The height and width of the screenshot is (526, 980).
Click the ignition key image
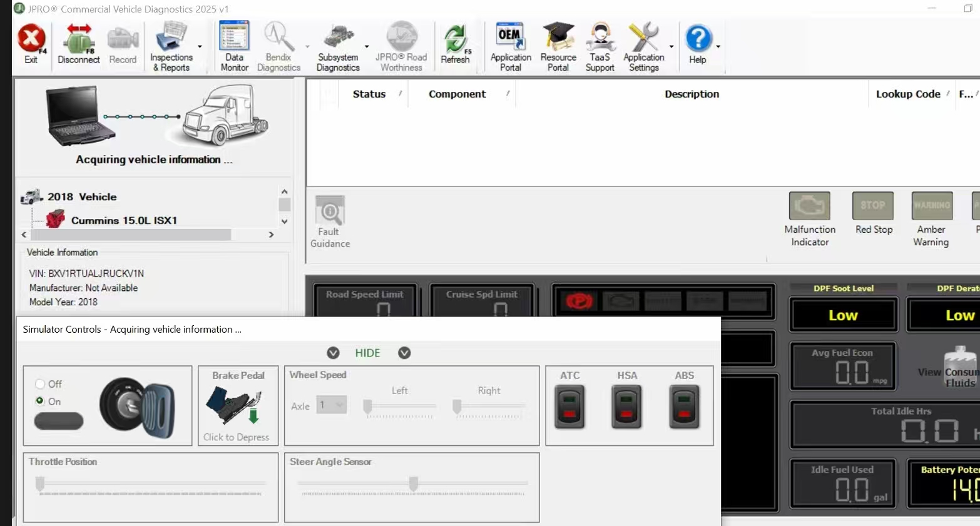tap(137, 407)
